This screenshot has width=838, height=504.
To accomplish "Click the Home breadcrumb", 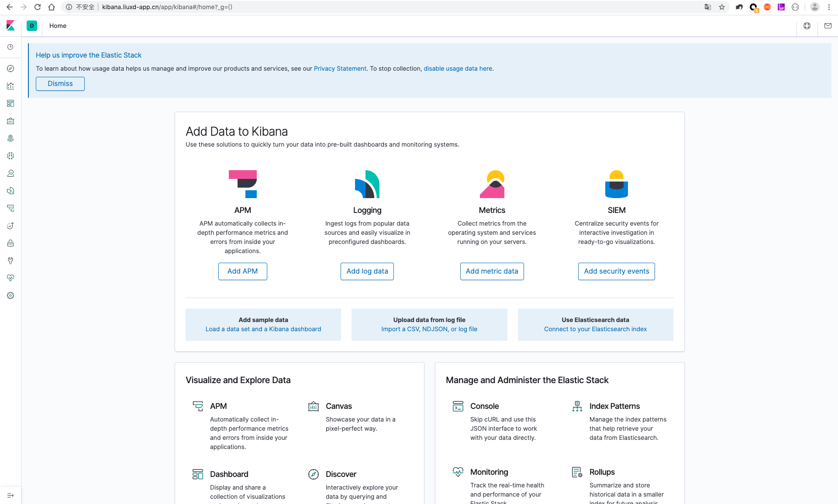I will click(58, 26).
